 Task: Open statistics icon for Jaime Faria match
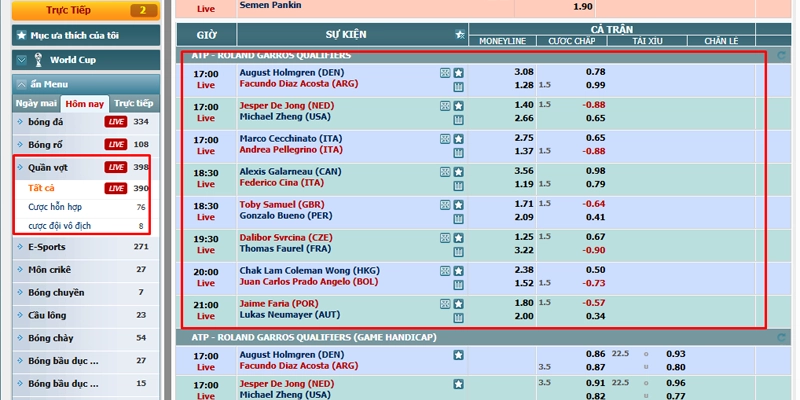click(459, 318)
